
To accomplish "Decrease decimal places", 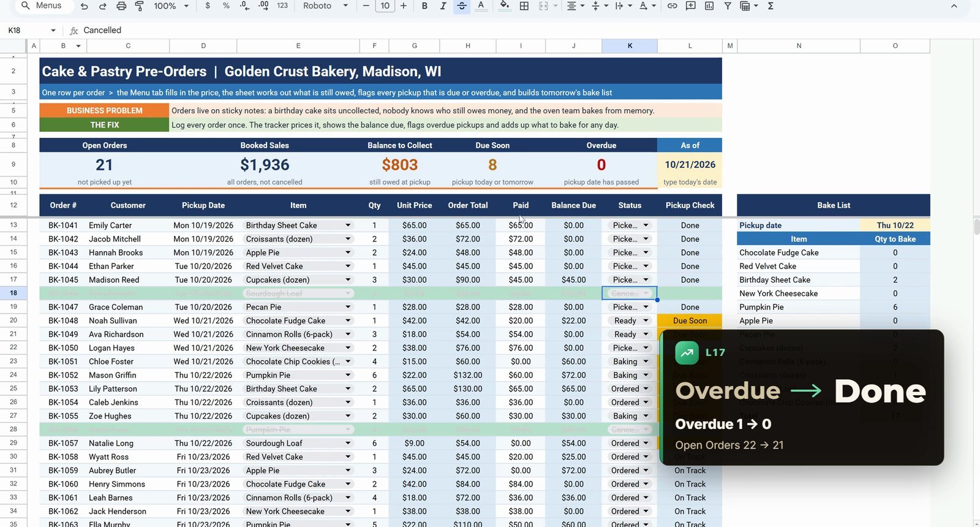I will point(244,6).
